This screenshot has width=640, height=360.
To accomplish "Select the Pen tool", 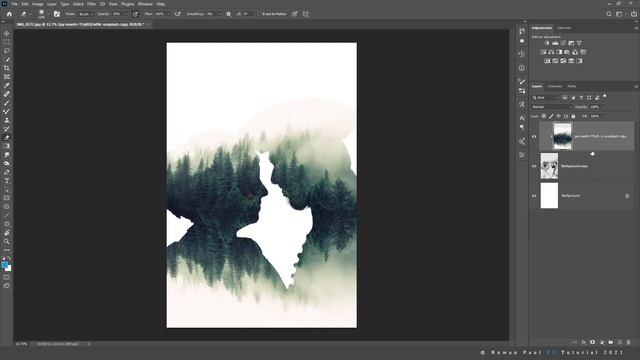I will tap(7, 172).
